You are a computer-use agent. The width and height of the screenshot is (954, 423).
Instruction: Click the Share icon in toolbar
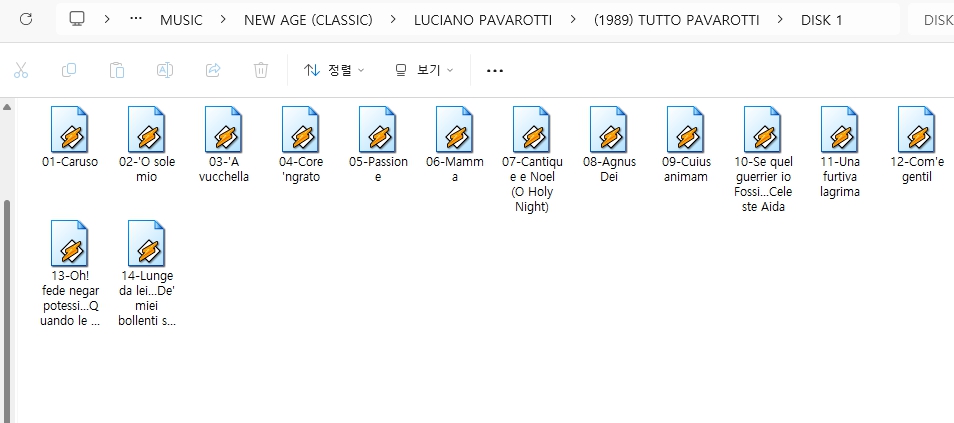(213, 70)
